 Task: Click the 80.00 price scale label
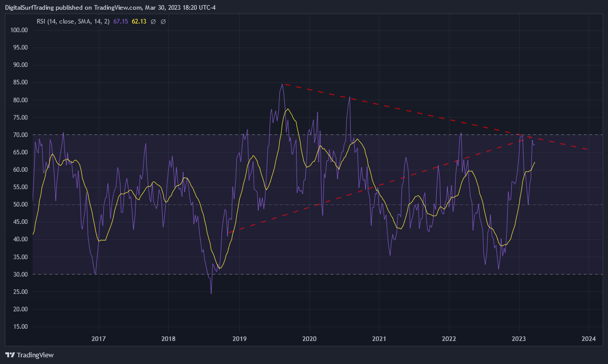20,100
